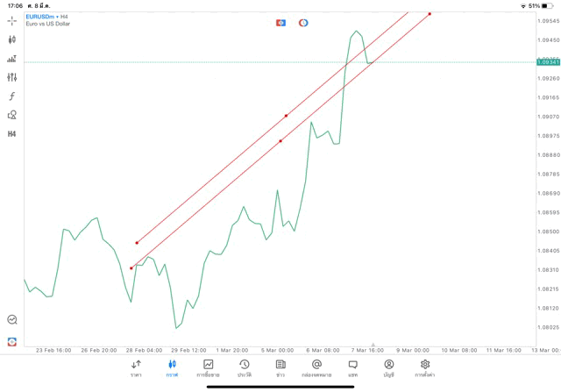
Task: Open the indicators function icon
Action: click(11, 96)
